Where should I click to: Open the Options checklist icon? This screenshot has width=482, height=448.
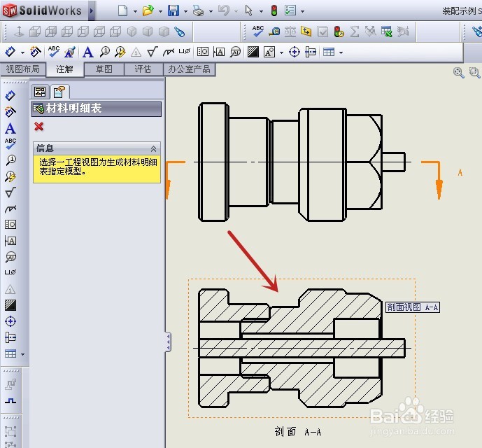point(290,10)
